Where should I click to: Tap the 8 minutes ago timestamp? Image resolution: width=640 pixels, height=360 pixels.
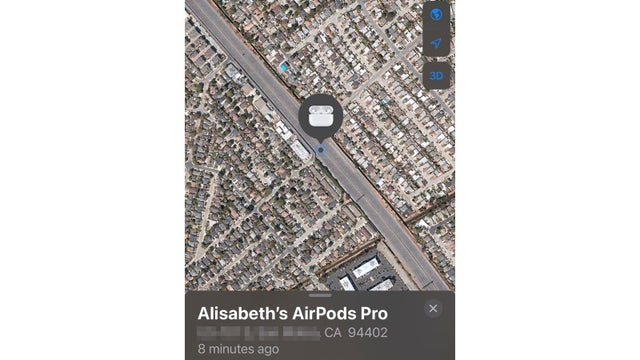238,349
